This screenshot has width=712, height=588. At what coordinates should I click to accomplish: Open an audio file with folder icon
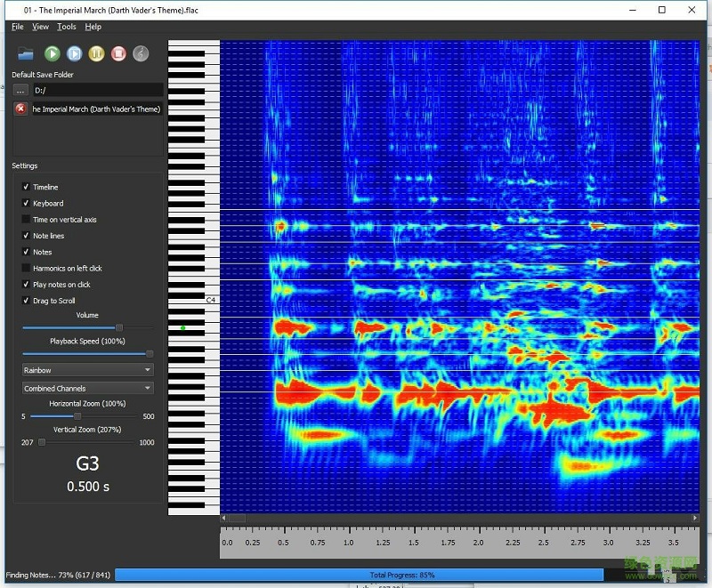[26, 54]
